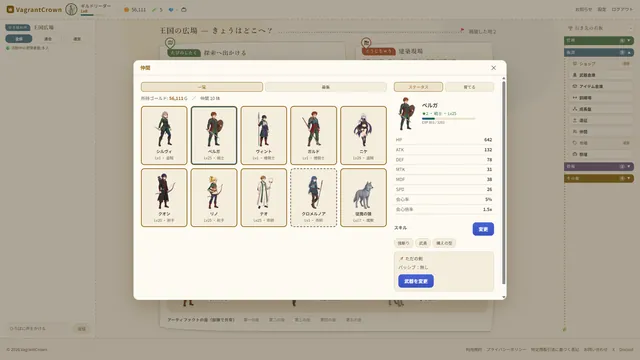
Task: Open the bag icon in top bar
Action: coord(184,9)
